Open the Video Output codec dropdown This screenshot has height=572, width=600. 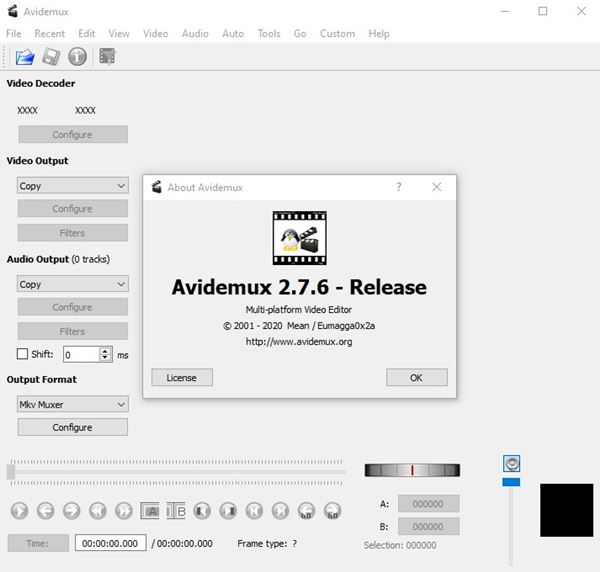(x=73, y=186)
